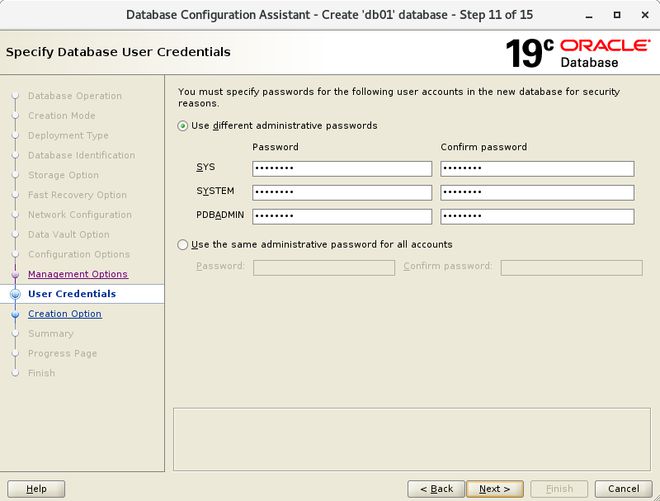Cancel the database creation wizard
The width and height of the screenshot is (660, 501).
623,489
